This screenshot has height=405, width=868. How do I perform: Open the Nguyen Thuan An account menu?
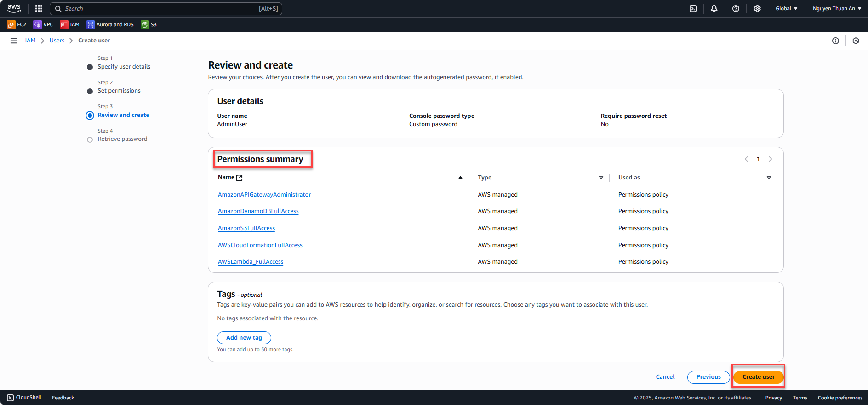point(837,8)
